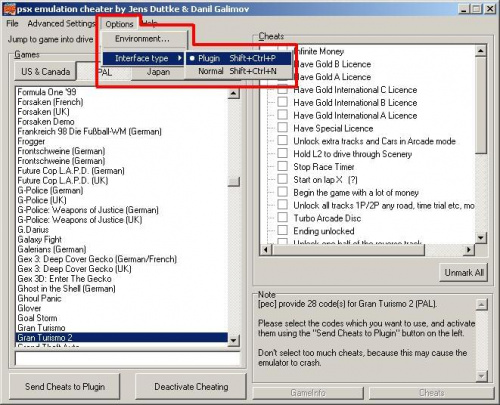Click cheats horizontal scroll left arrow
Image resolution: width=500 pixels, height=405 pixels.
click(x=266, y=250)
